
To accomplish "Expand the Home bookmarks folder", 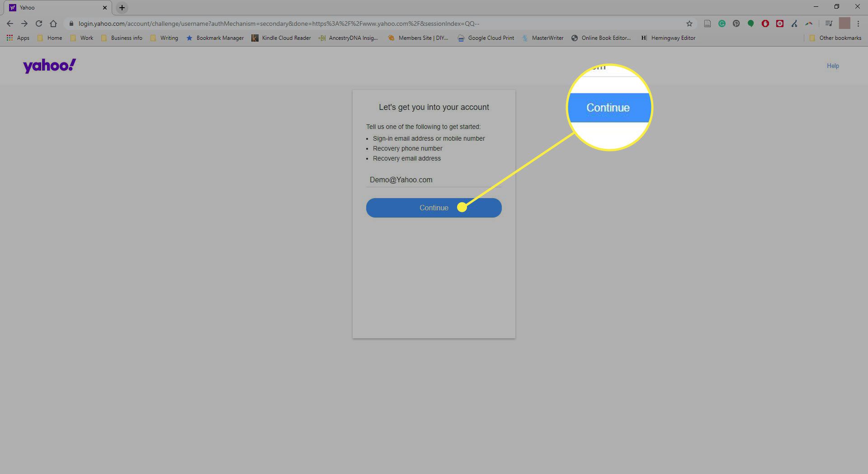I will [50, 38].
